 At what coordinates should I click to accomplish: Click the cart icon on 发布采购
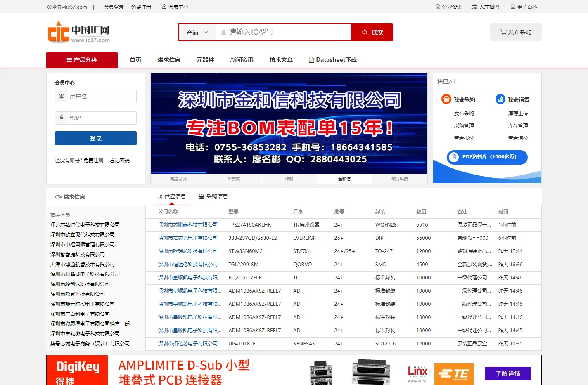point(503,32)
